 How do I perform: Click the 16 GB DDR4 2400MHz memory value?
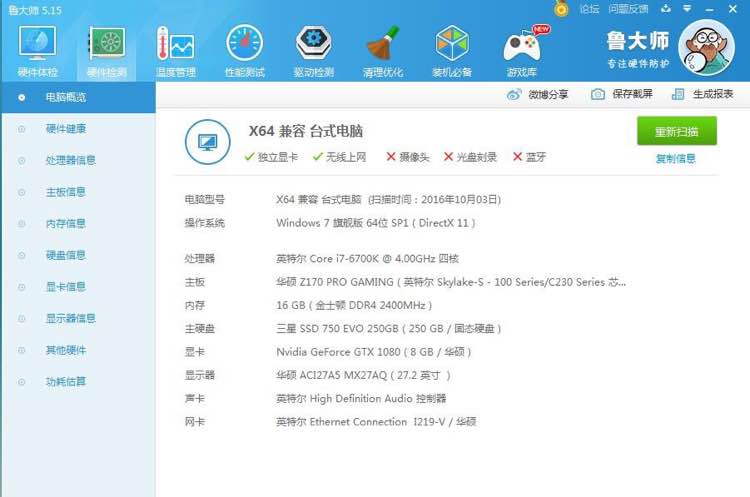354,305
